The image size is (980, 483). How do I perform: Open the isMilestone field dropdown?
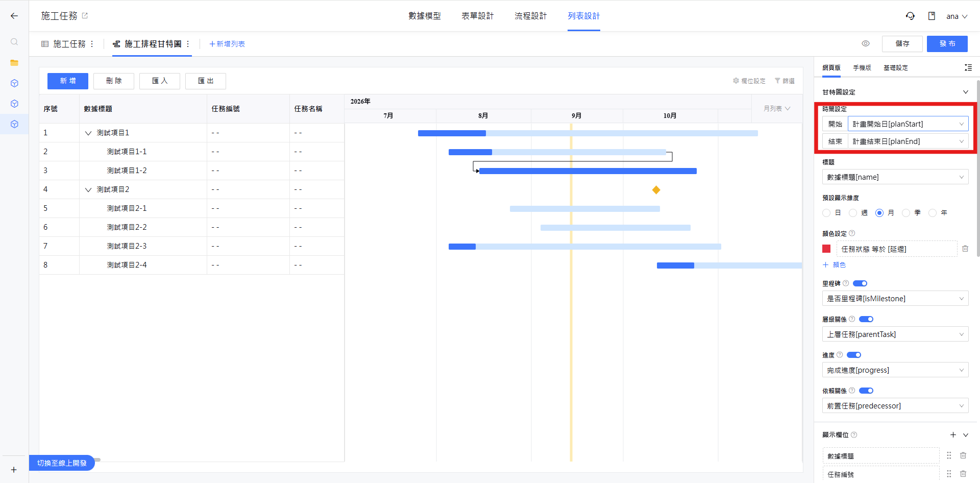coord(895,299)
